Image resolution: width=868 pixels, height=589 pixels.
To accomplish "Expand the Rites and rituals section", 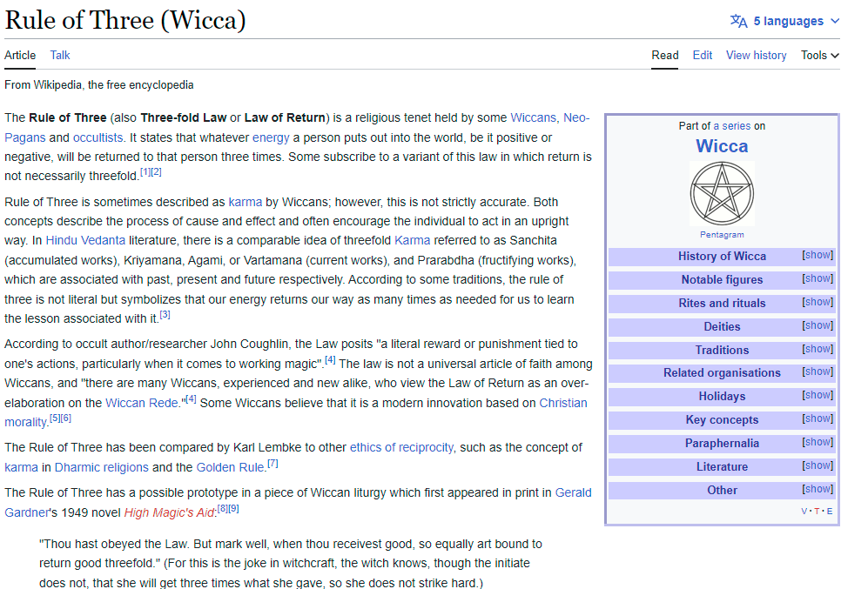I will pos(818,302).
